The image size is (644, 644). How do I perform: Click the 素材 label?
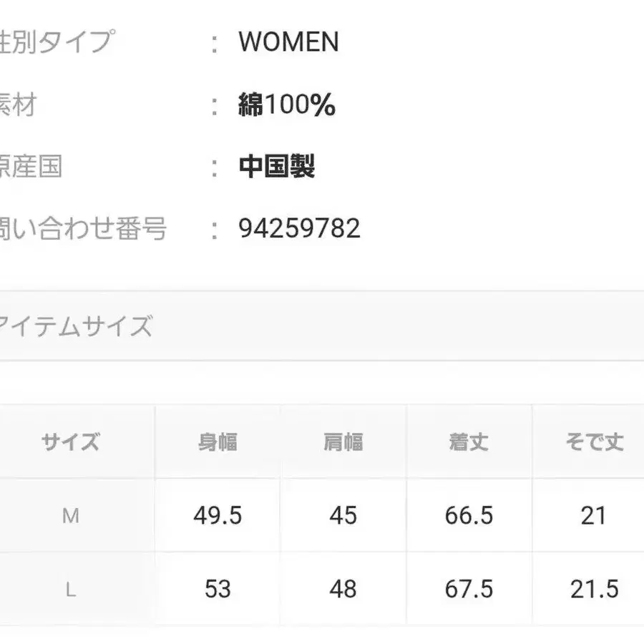pyautogui.click(x=17, y=106)
